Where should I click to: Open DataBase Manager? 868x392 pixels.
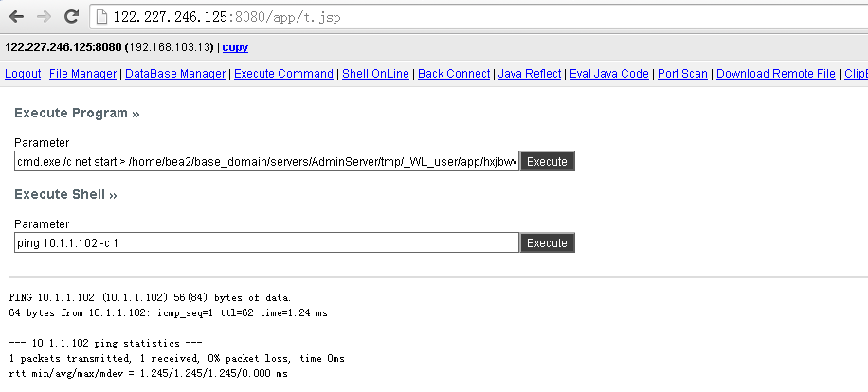click(x=175, y=74)
